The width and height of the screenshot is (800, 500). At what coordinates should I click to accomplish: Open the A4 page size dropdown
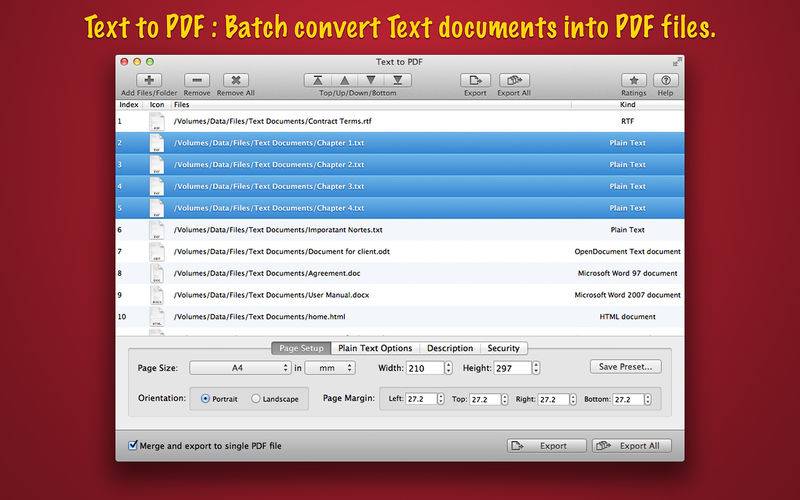pos(239,368)
